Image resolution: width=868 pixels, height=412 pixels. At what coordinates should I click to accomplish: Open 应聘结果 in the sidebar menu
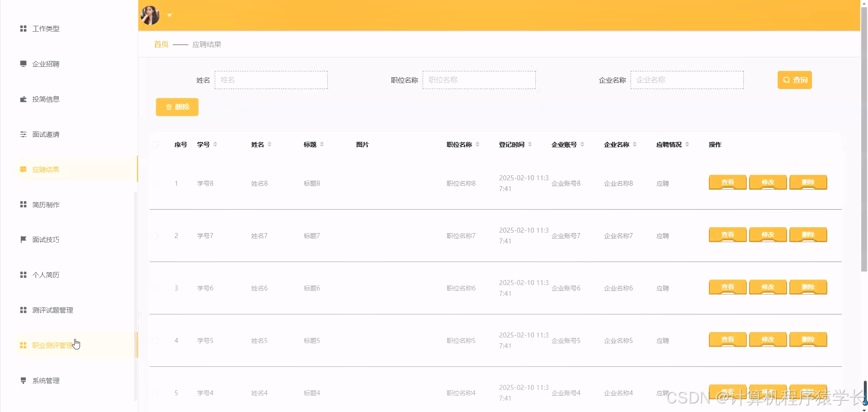[45, 169]
